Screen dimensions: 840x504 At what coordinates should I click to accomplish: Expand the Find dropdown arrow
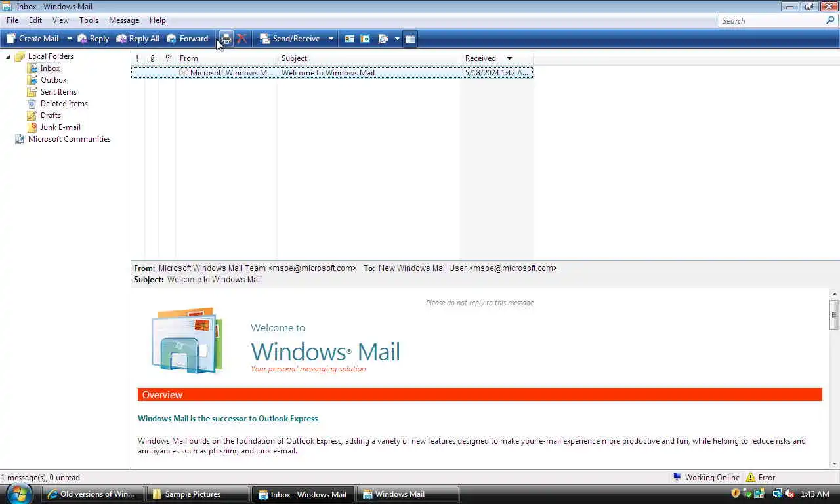click(x=397, y=39)
